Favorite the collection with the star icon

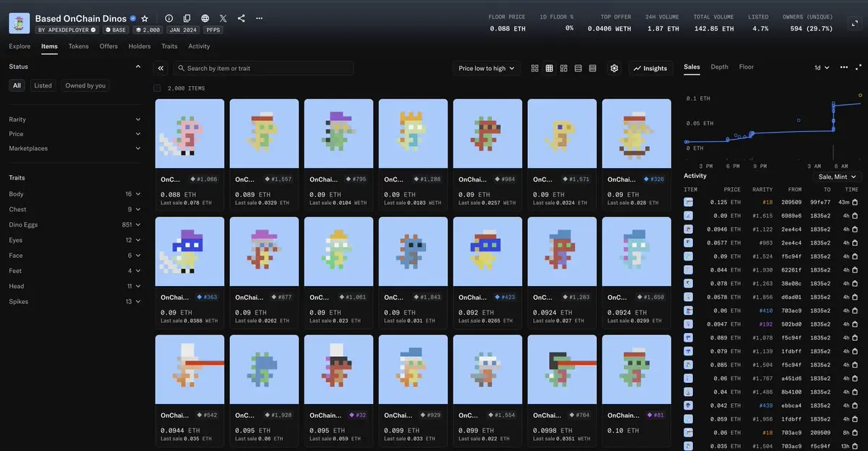(x=145, y=18)
